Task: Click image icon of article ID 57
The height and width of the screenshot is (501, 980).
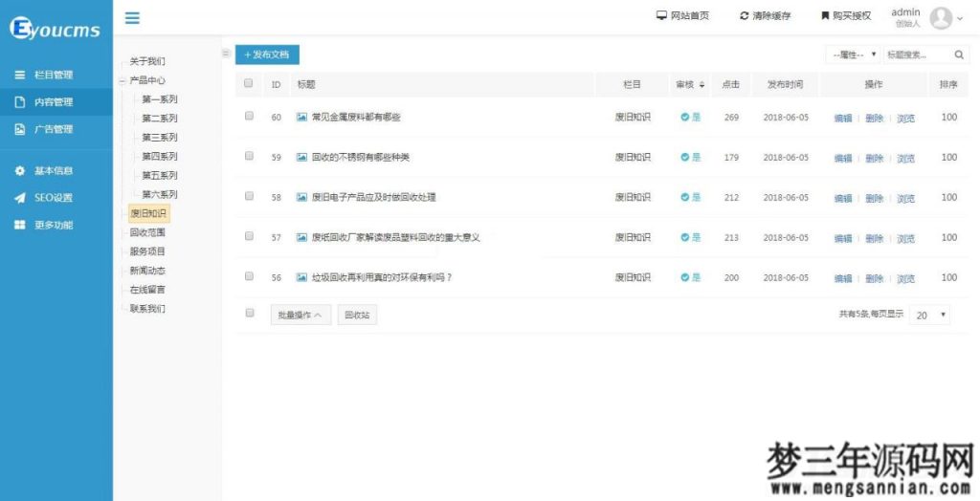Action: tap(301, 237)
